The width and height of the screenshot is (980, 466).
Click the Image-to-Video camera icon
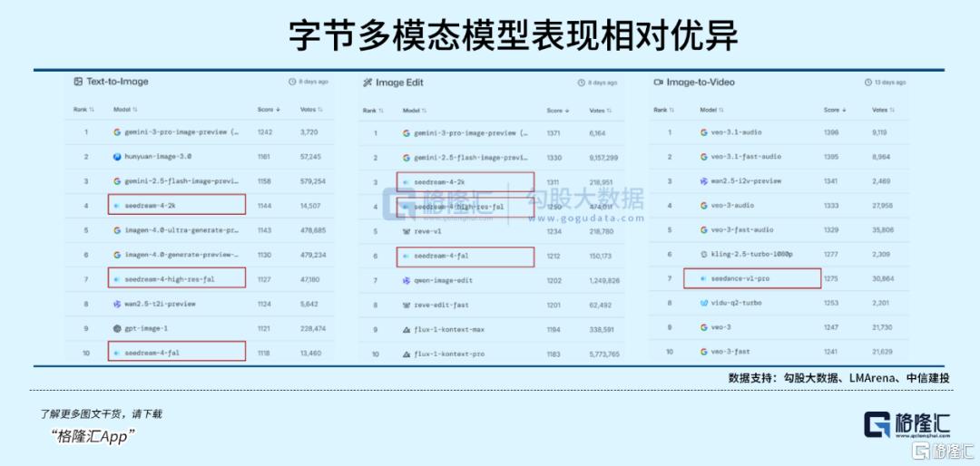[x=658, y=83]
